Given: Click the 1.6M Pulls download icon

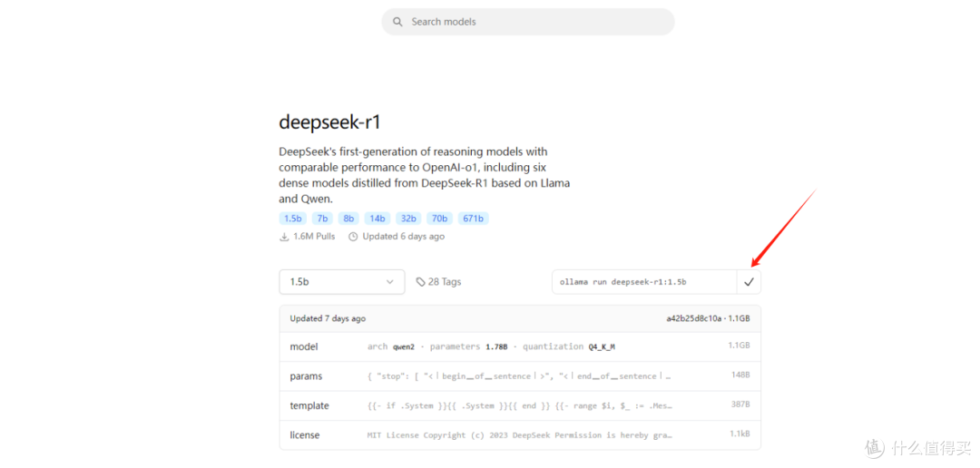Looking at the screenshot, I should [284, 237].
